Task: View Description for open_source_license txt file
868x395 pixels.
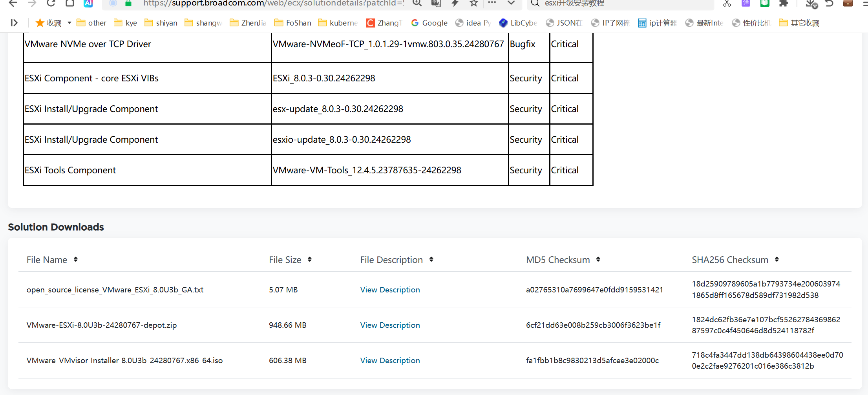Action: pos(390,290)
